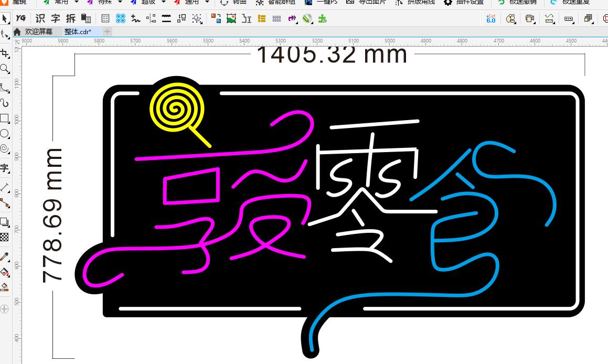Select the Drop Shadow tool

pos(5,222)
